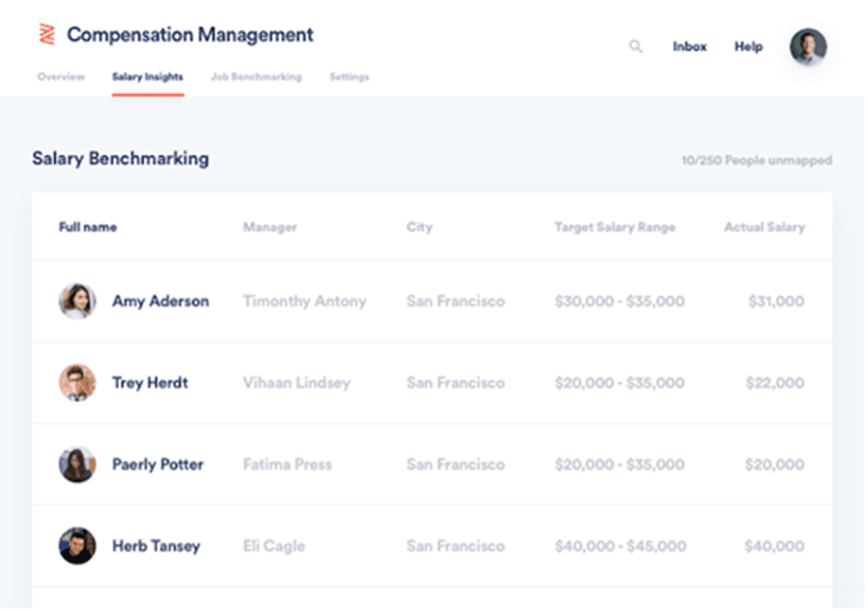
Task: Click the Target Salary Range column header
Action: pyautogui.click(x=614, y=227)
